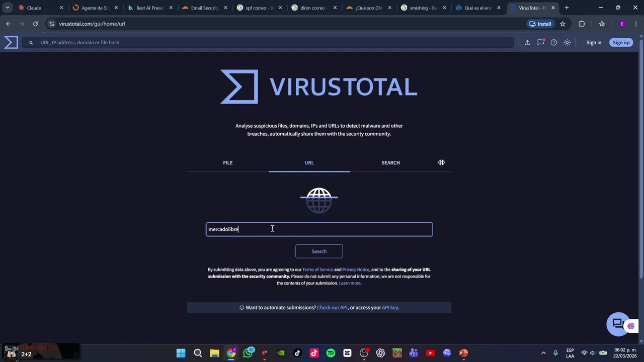This screenshot has width=644, height=362.
Task: Open File Explorer from taskbar
Action: pos(214,353)
